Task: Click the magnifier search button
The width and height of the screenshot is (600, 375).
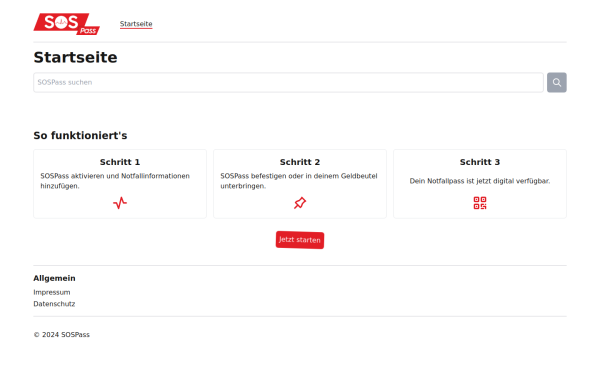Action: [556, 82]
